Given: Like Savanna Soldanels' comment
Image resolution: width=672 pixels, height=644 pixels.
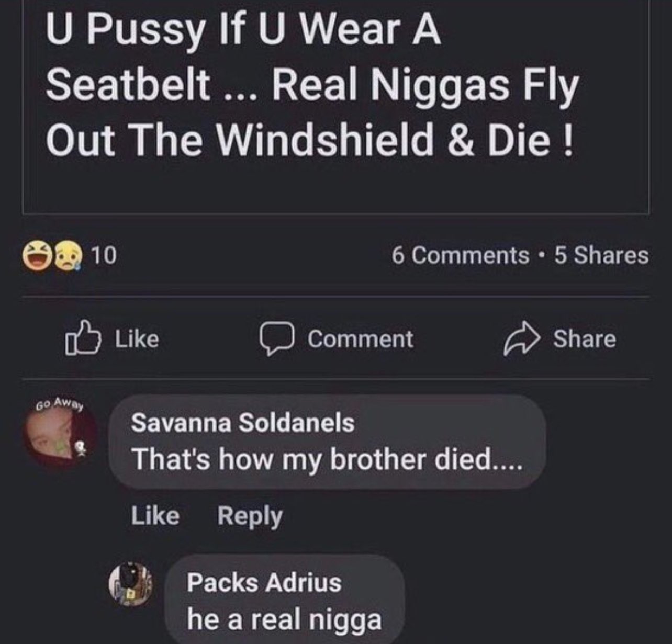Looking at the screenshot, I should coord(155,516).
